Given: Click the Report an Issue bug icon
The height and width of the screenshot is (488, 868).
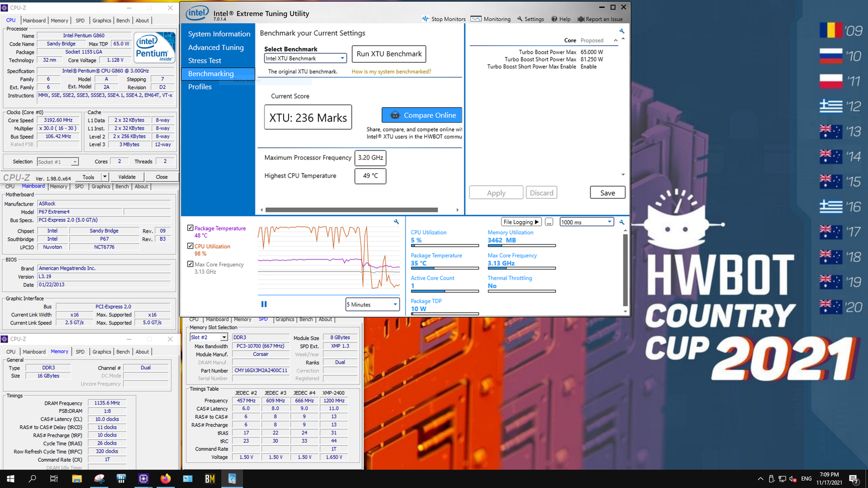Looking at the screenshot, I should (581, 19).
